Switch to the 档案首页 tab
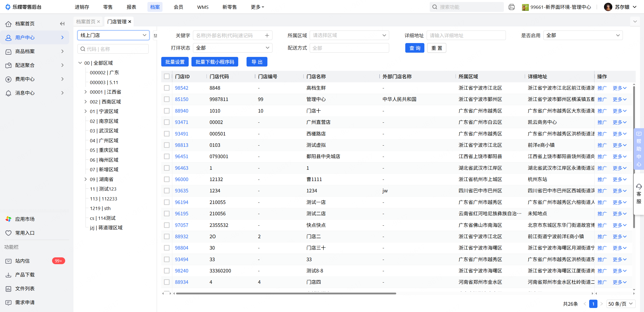 86,22
